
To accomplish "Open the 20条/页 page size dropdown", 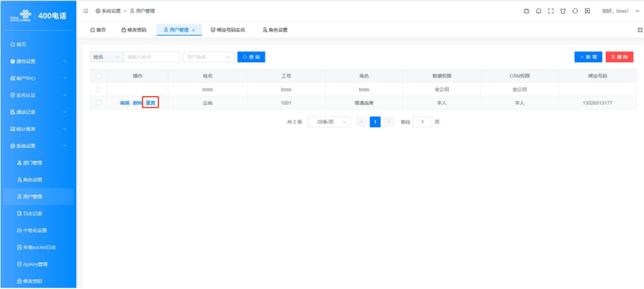I will (x=328, y=122).
